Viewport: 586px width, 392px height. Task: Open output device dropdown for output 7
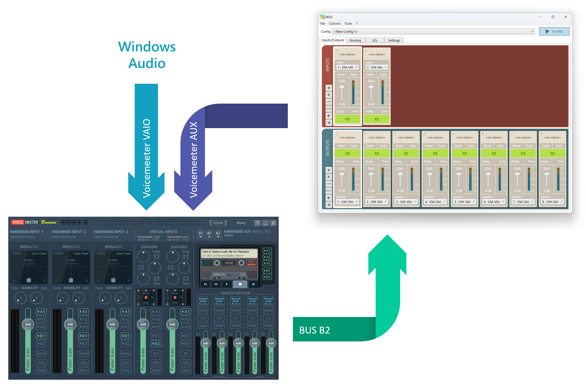pos(523,202)
